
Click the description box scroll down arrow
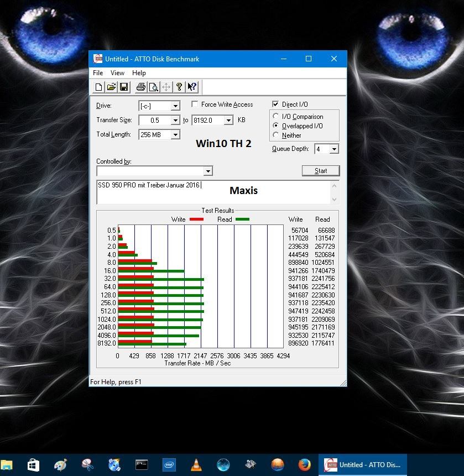pos(335,199)
